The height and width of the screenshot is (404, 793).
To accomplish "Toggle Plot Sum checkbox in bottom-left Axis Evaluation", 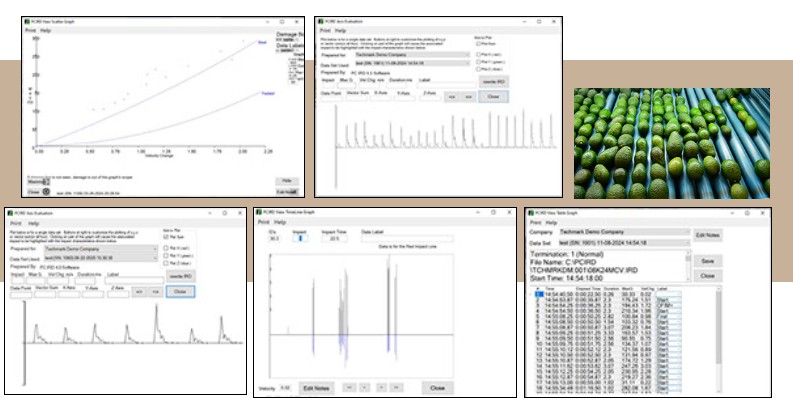I will (x=165, y=238).
